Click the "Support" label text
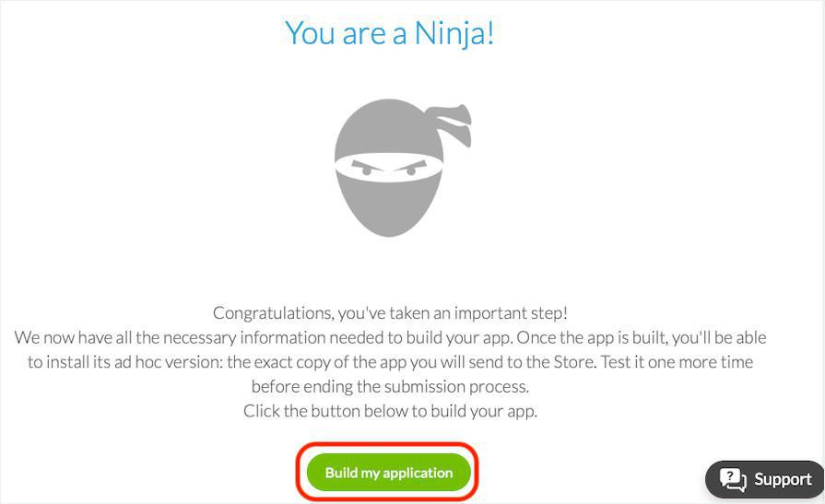 pyautogui.click(x=783, y=479)
